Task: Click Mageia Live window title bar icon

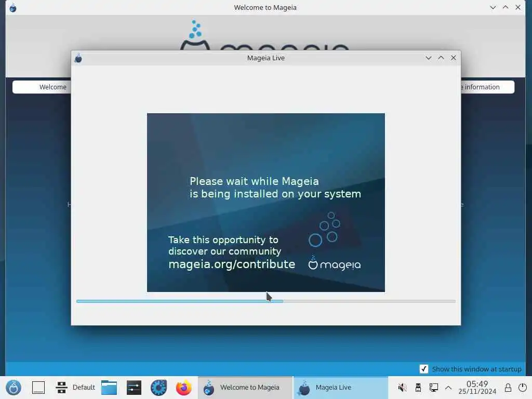Action: tap(78, 58)
